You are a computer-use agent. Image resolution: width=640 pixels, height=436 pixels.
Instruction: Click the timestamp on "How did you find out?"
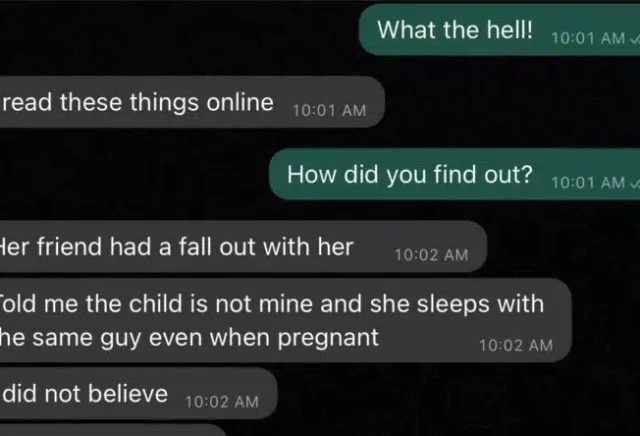point(588,183)
